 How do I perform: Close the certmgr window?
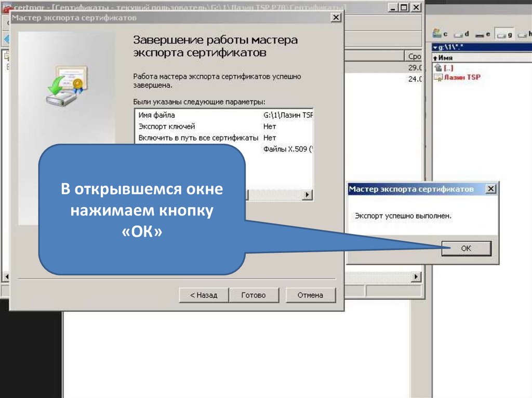click(416, 7)
